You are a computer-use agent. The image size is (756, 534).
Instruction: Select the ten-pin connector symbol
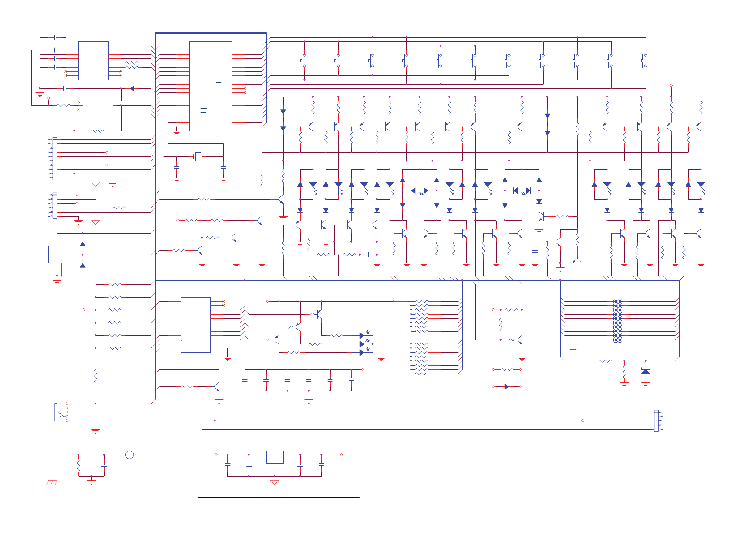[53, 159]
